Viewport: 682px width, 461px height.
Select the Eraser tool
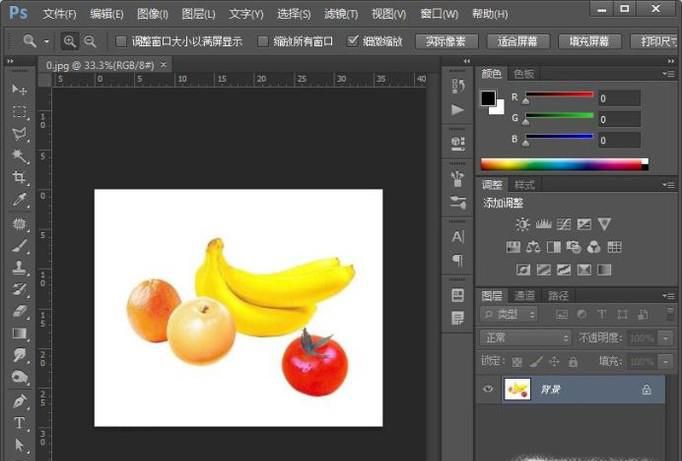(x=19, y=311)
